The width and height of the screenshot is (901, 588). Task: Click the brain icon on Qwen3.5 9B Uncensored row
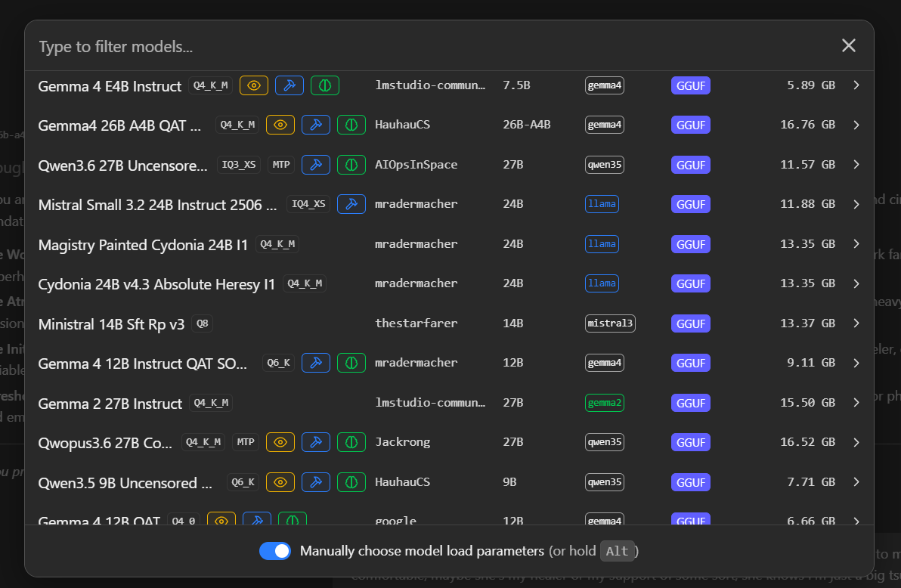pyautogui.click(x=351, y=482)
